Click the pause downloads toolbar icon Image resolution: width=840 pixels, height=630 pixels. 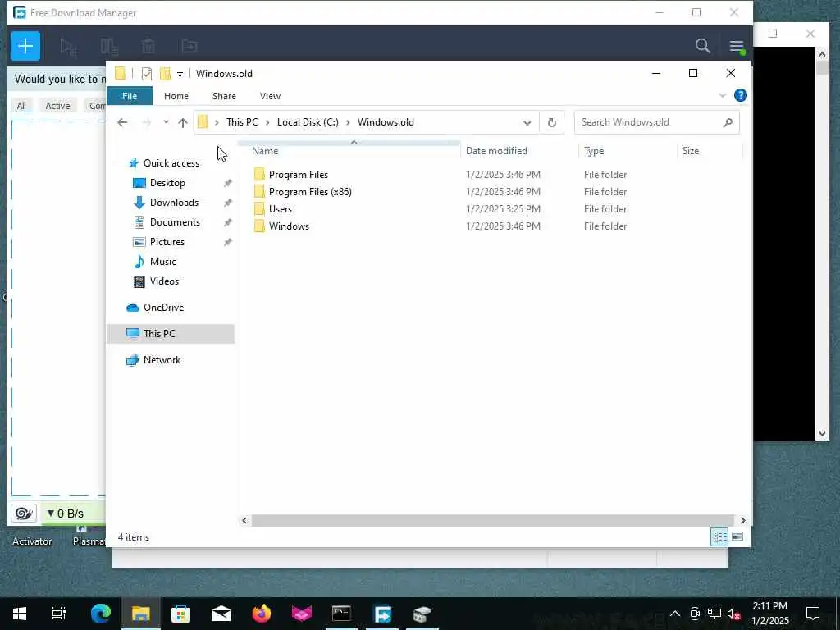coord(109,47)
